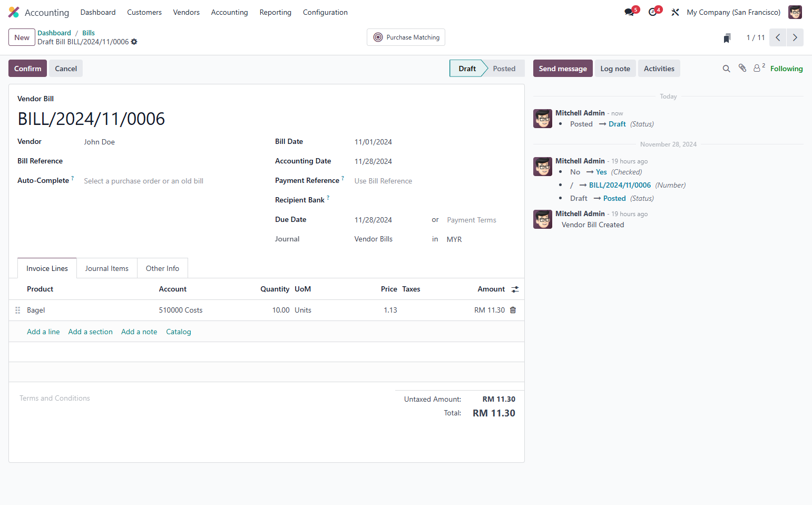Go to the next record arrow

point(795,37)
